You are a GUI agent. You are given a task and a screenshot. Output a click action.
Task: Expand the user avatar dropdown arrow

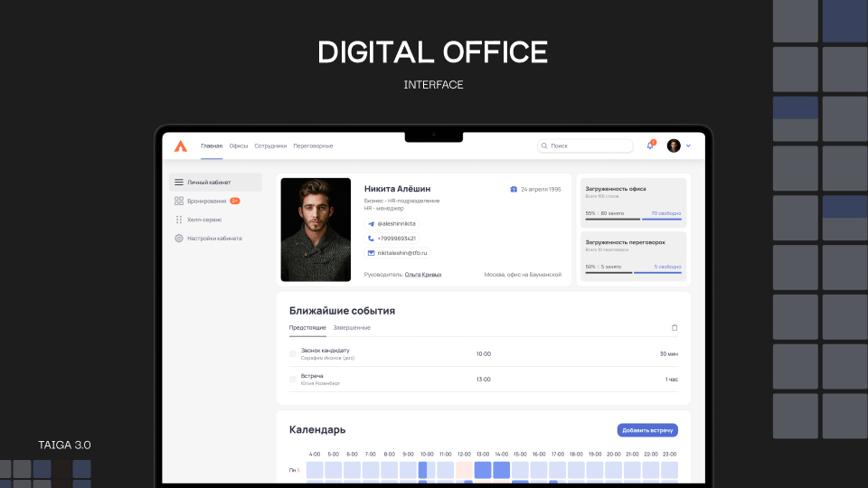[688, 146]
